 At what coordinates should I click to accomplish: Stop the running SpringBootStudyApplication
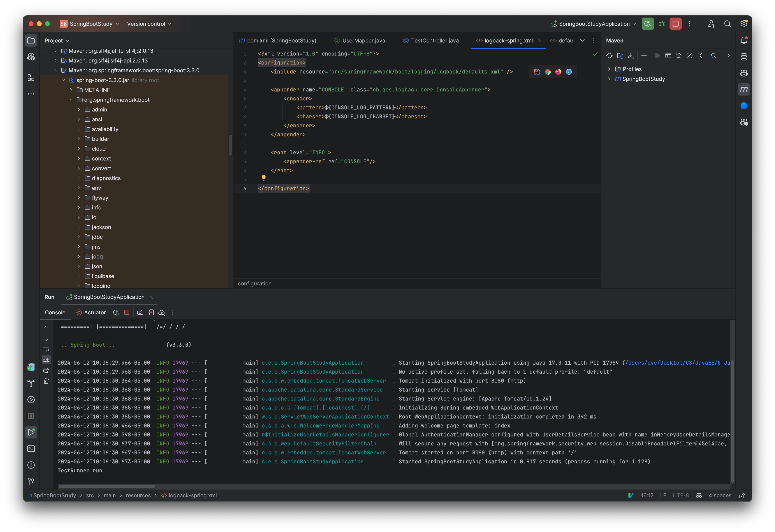tap(127, 312)
